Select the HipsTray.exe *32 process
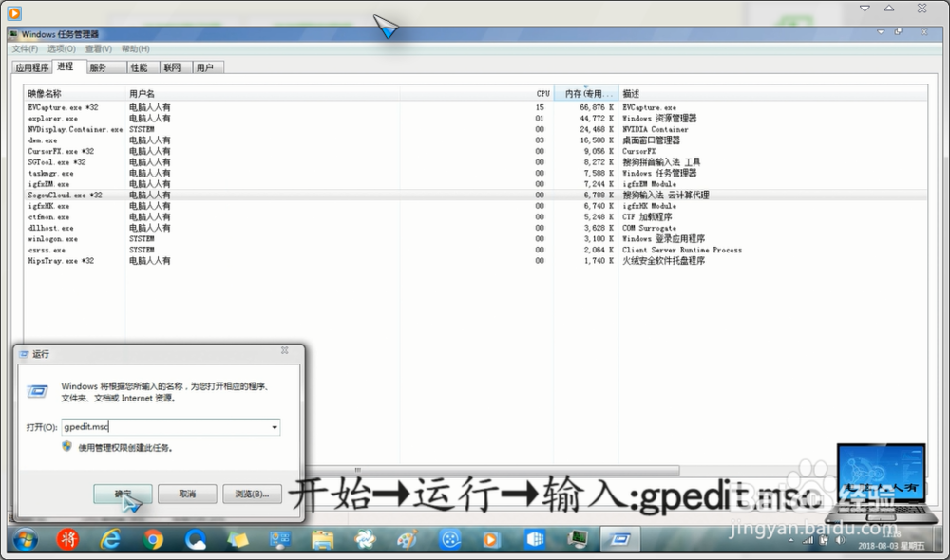This screenshot has width=950, height=560. coord(475,260)
